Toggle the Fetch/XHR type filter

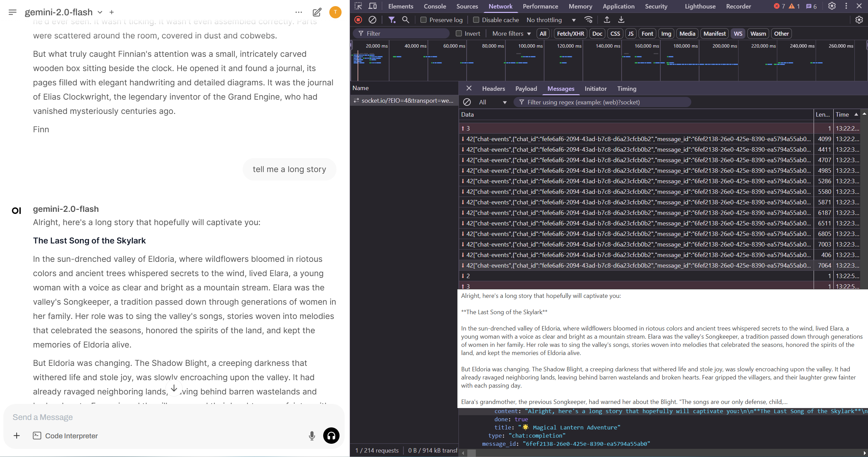pyautogui.click(x=571, y=33)
